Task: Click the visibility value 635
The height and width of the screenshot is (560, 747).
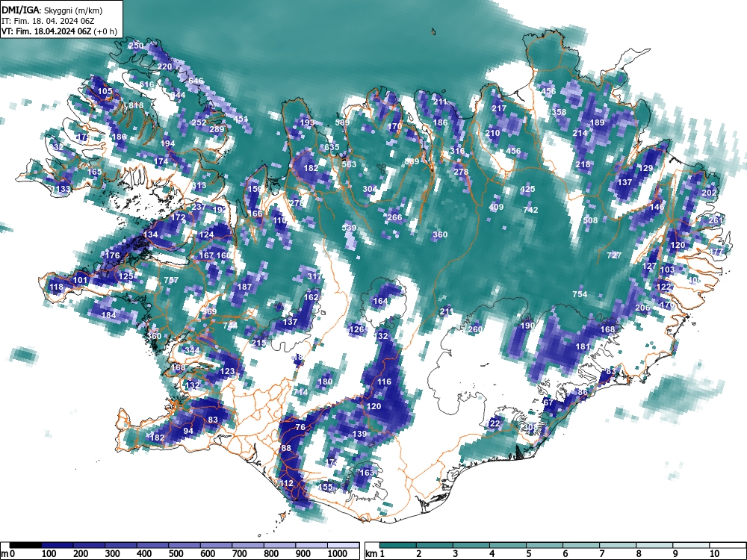Action: 332,146
